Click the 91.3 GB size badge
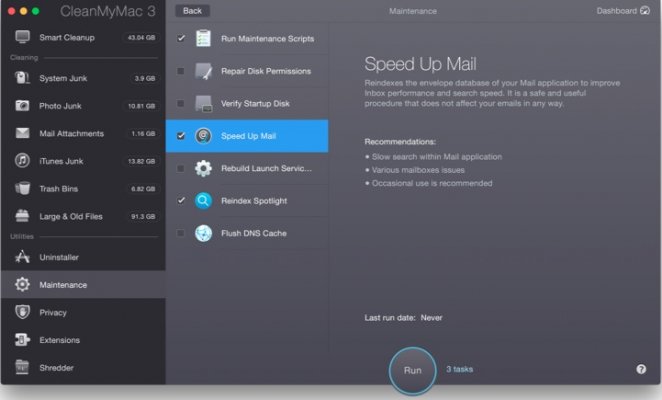The image size is (662, 400). [143, 216]
